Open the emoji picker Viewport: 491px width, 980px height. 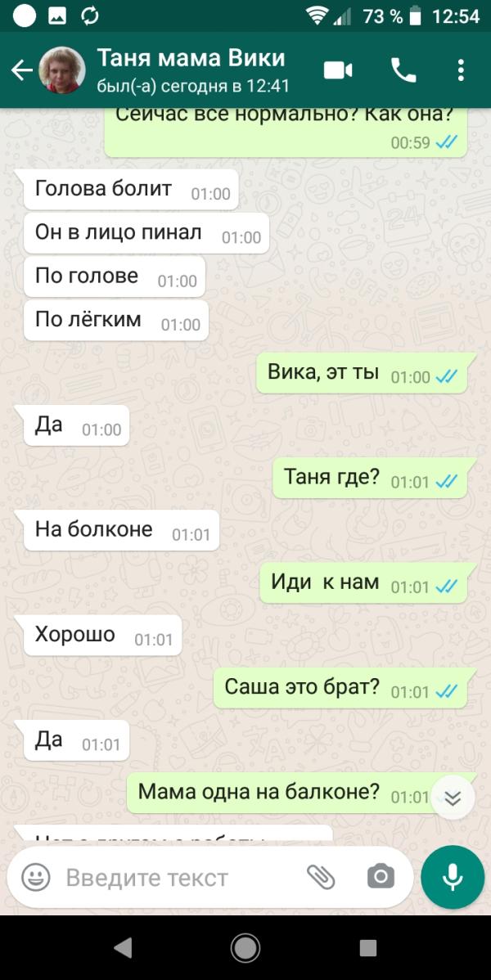point(36,878)
